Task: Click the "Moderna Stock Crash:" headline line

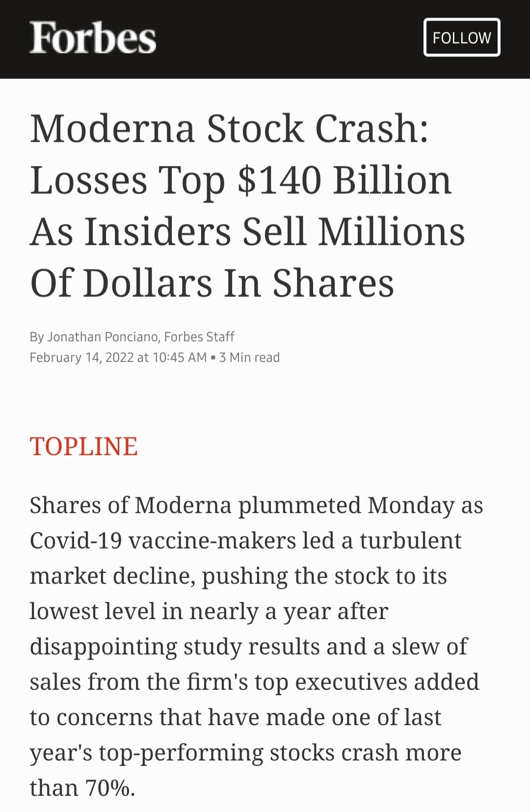Action: pos(229,129)
